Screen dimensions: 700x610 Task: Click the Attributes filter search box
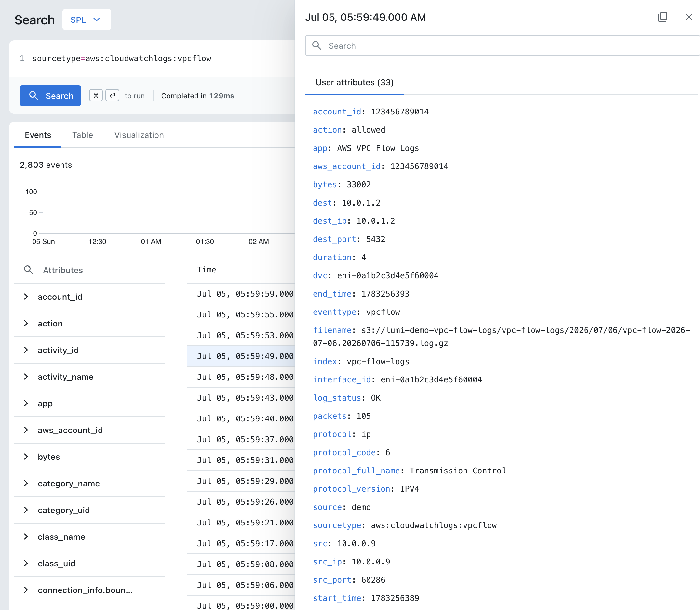tap(90, 270)
